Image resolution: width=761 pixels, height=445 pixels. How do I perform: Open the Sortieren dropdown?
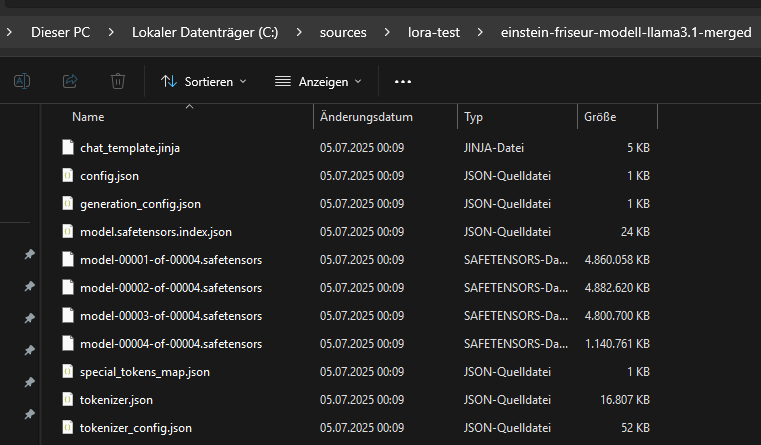pyautogui.click(x=203, y=81)
